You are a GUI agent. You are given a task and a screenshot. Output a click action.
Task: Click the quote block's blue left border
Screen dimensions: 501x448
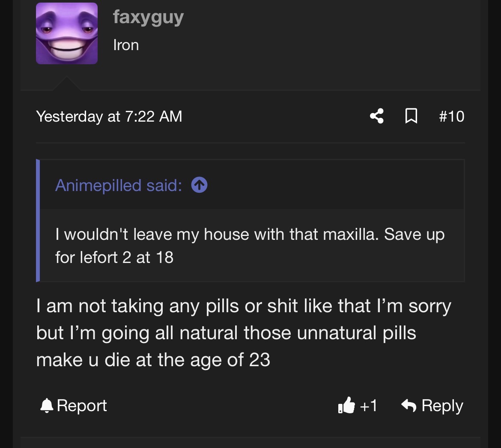click(x=38, y=221)
